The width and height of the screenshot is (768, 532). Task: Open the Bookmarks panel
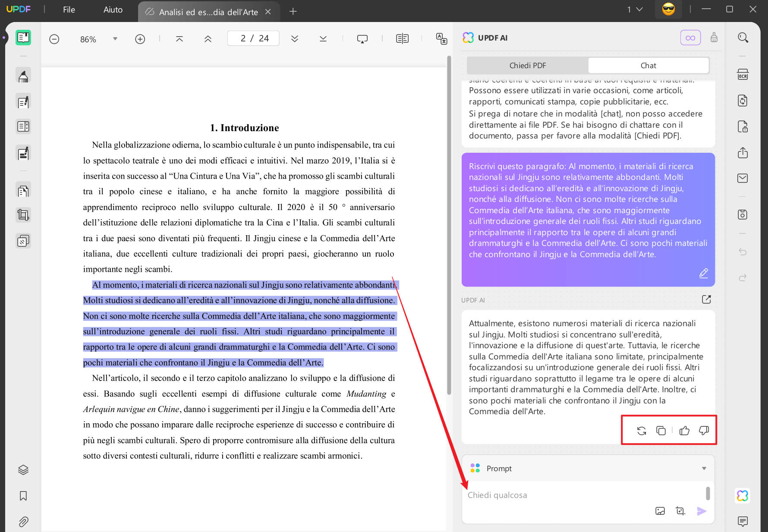(x=23, y=496)
